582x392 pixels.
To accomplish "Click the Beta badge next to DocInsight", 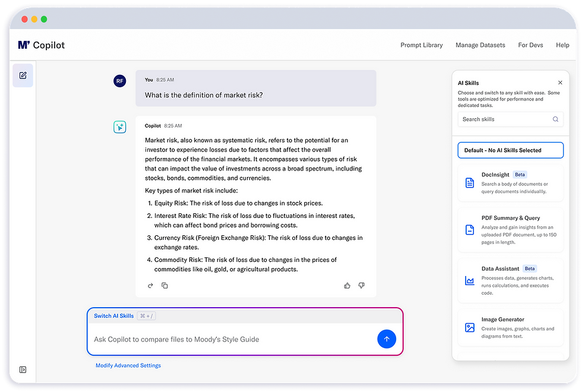I will (x=520, y=175).
